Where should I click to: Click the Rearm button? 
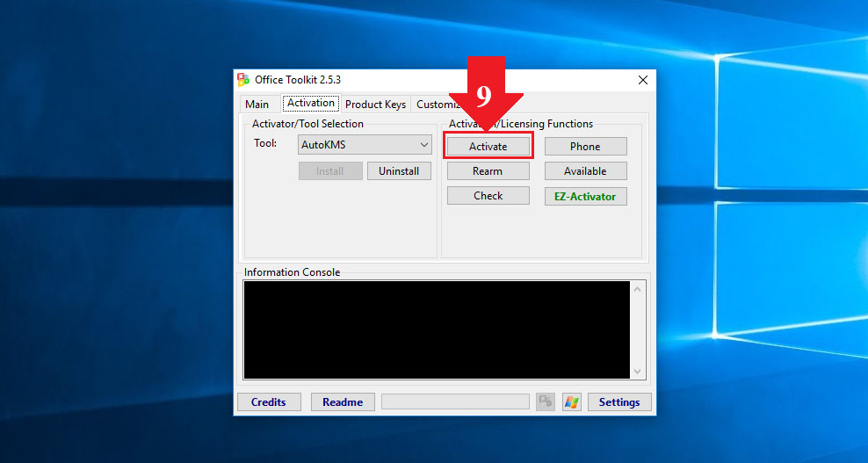(488, 171)
